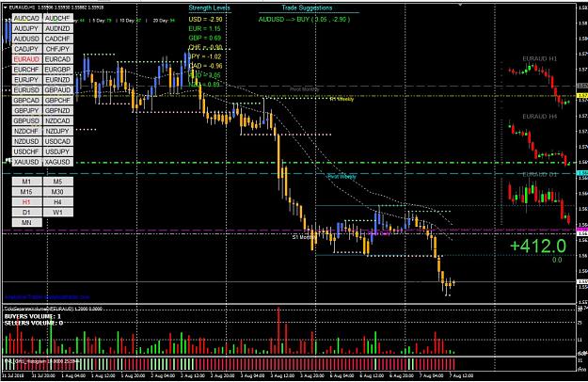Open the GBPCAD pair button
588x382 pixels.
[x=26, y=101]
